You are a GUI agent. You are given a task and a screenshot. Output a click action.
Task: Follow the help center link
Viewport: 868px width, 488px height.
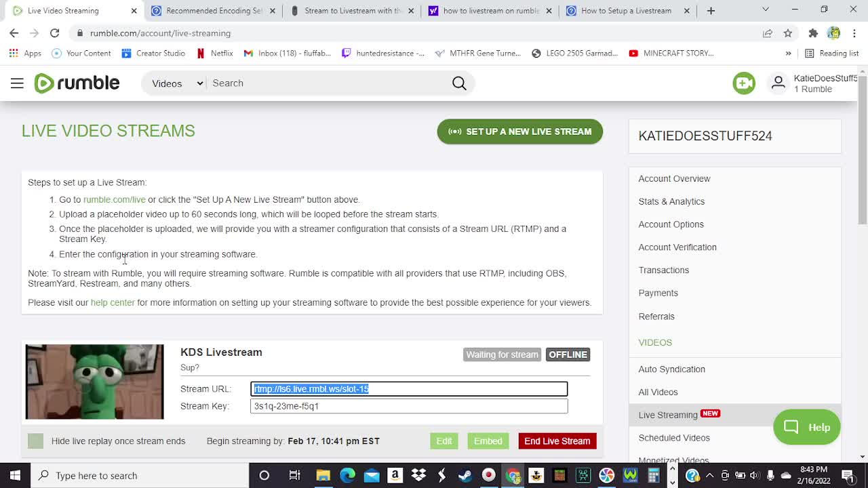point(113,303)
